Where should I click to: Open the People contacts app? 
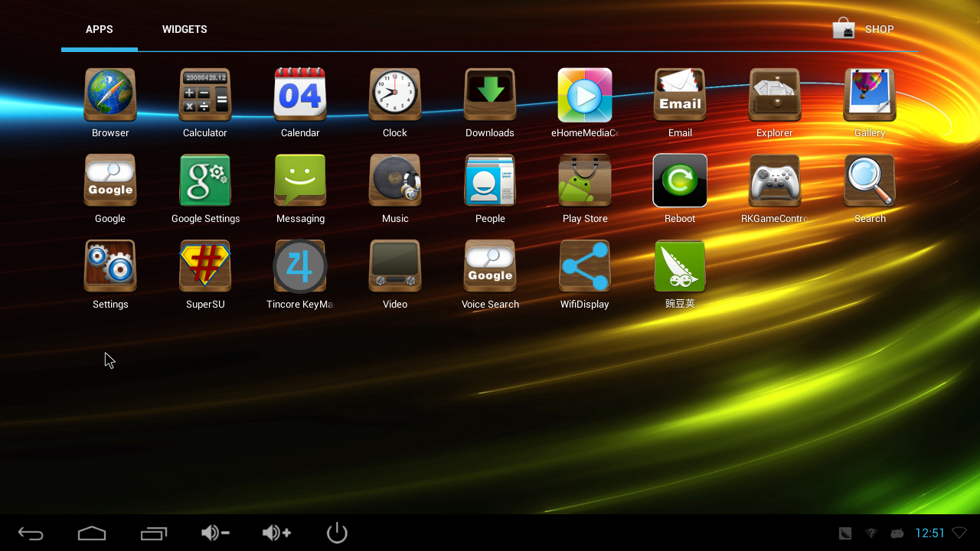490,181
